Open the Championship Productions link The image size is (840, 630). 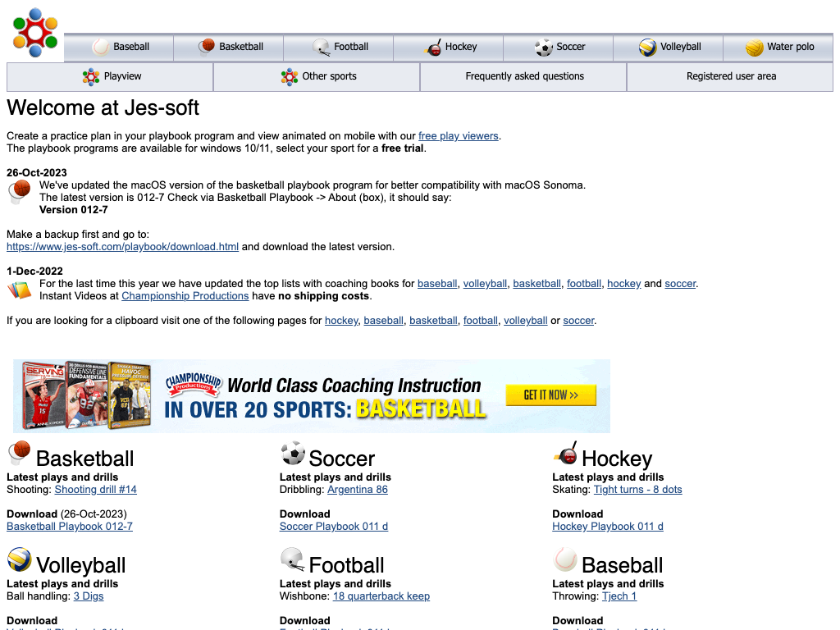click(x=185, y=296)
